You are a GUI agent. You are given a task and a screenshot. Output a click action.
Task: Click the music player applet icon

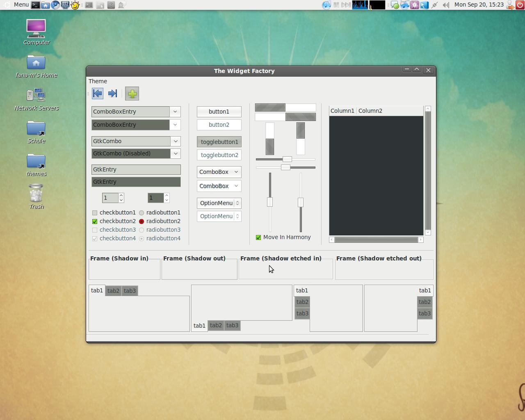coord(326,5)
